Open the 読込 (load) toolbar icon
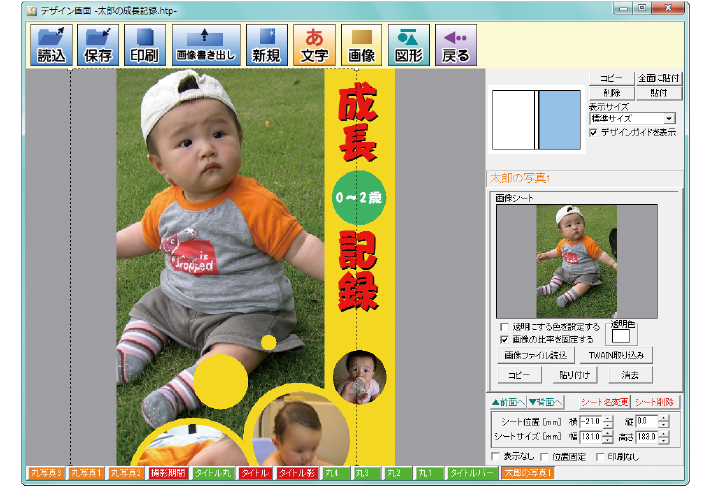 (51, 45)
